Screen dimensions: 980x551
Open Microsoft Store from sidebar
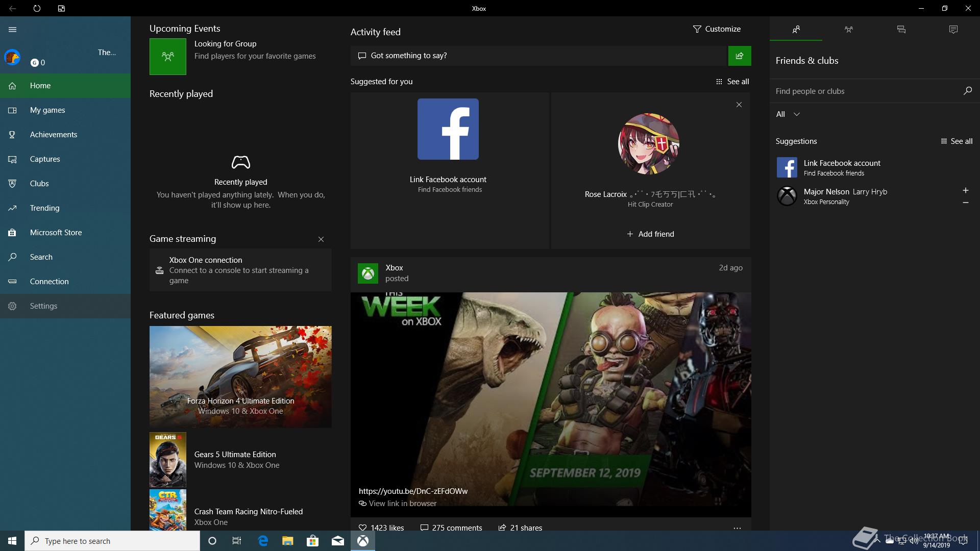point(65,233)
